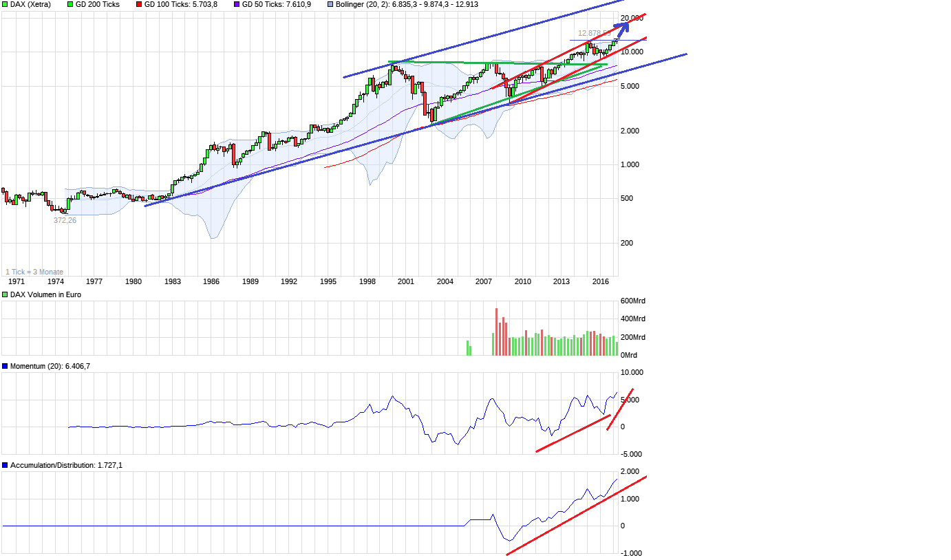Screen dimensions: 951x560
Task: Click the 2004 year label
Action: (x=445, y=281)
